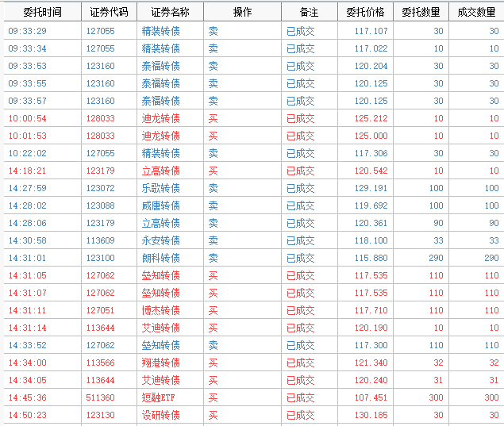The width and height of the screenshot is (504, 426).
Task: Click price 117.107
Action: pos(371,31)
